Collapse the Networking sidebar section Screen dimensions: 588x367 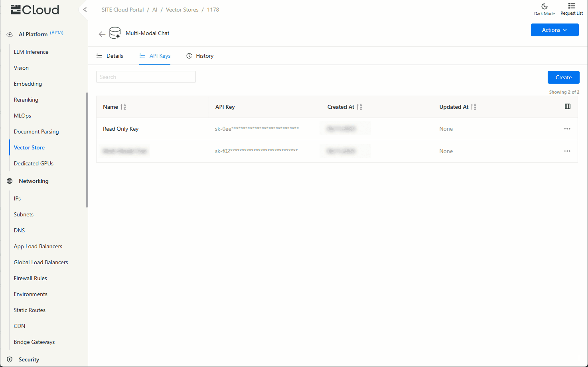(x=34, y=181)
